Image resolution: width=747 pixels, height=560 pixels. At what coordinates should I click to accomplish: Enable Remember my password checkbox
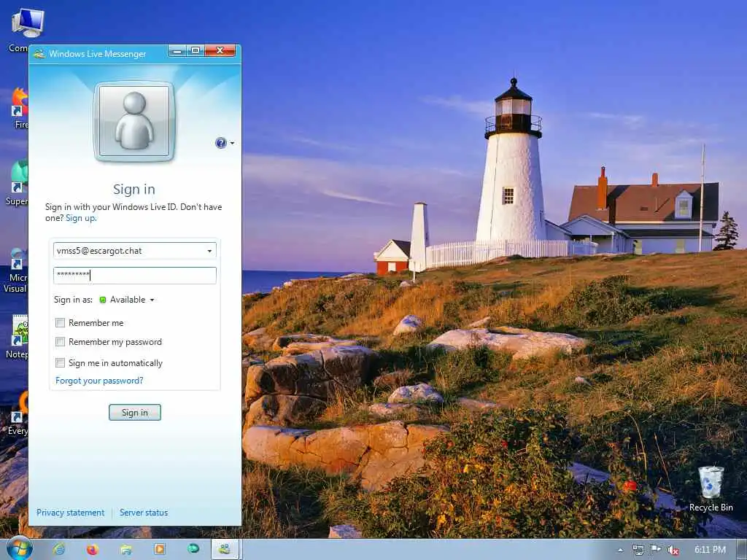pyautogui.click(x=60, y=342)
